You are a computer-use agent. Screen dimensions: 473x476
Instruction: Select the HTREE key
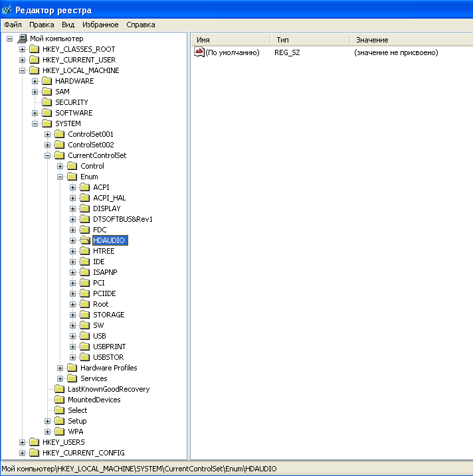[104, 251]
